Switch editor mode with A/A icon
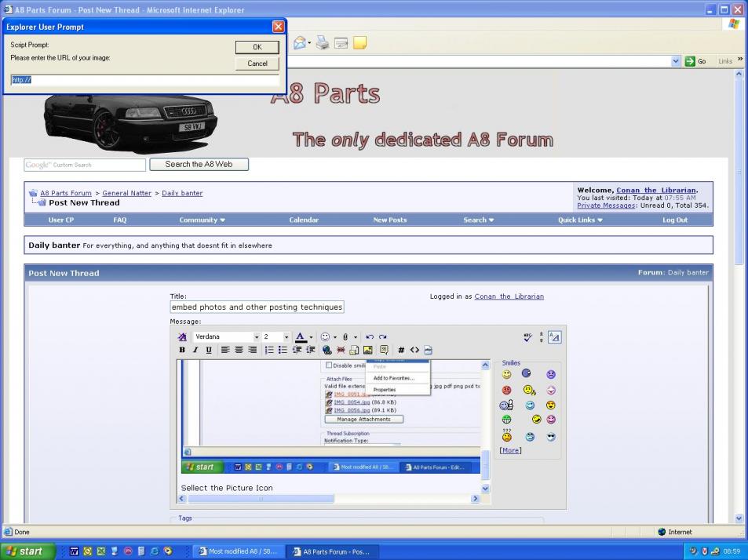Viewport: 748px width, 560px height. tap(554, 337)
